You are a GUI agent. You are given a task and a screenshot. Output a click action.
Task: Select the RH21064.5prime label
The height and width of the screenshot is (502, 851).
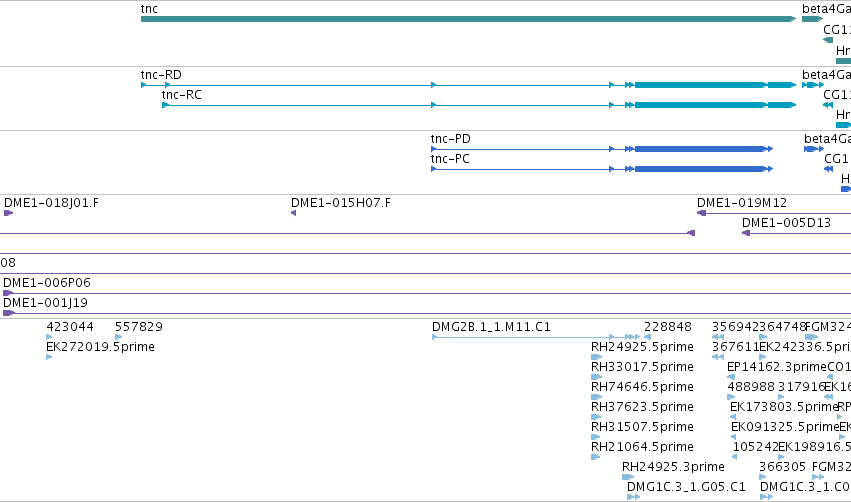[642, 447]
